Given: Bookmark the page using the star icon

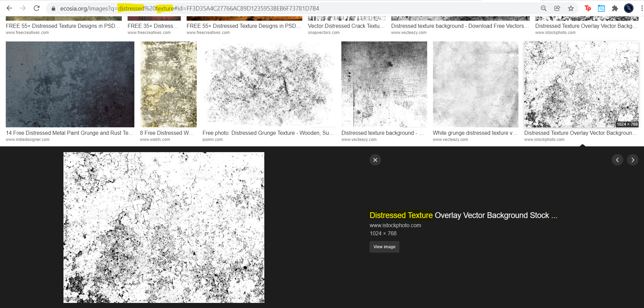Looking at the screenshot, I should 570,8.
